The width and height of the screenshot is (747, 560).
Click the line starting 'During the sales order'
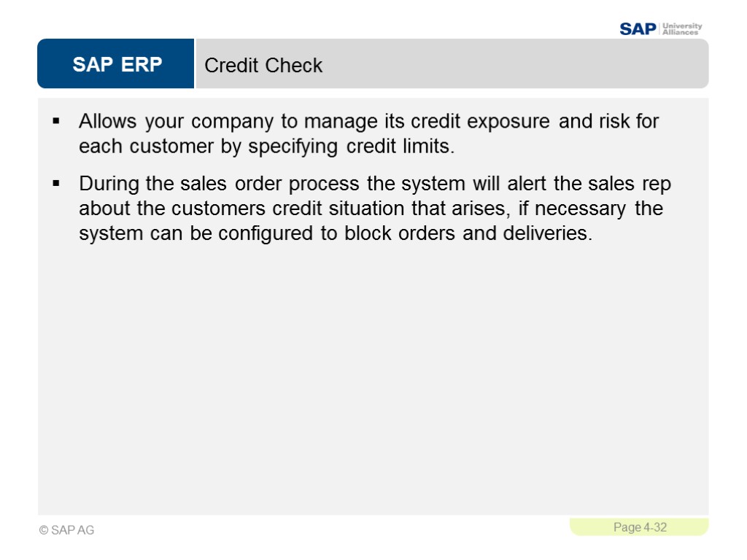click(374, 184)
